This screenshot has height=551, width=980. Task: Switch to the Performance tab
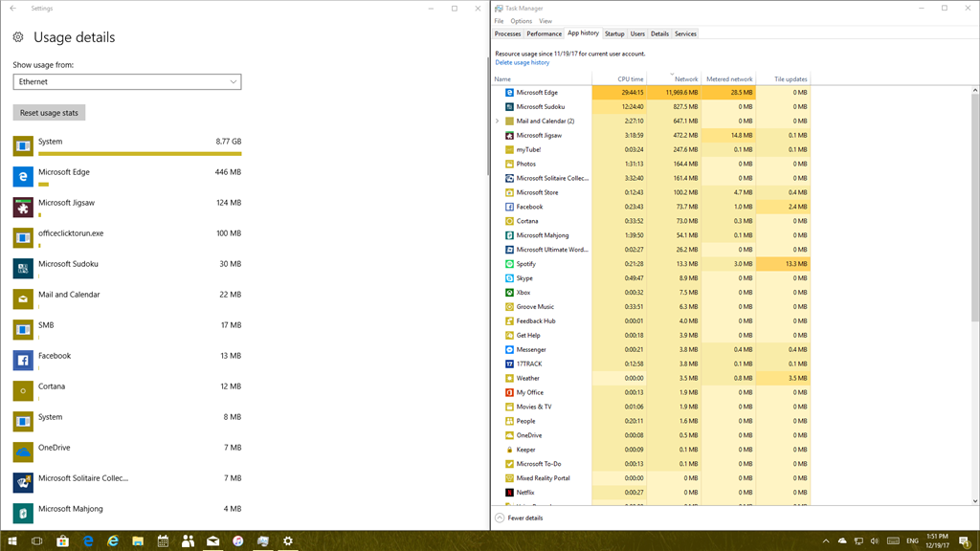coord(544,33)
